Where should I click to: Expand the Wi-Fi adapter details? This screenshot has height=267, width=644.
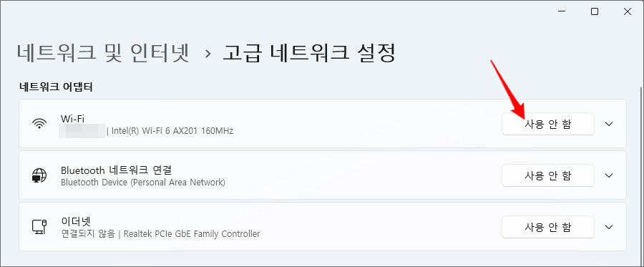coord(609,124)
